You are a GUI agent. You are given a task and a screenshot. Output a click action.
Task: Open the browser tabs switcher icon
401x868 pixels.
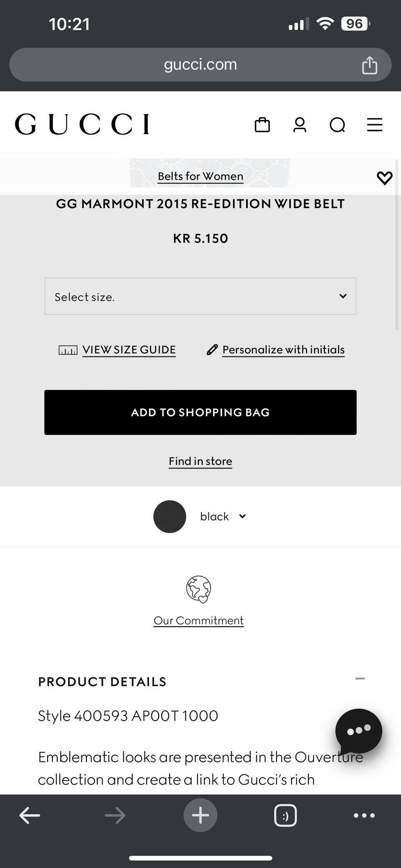286,815
